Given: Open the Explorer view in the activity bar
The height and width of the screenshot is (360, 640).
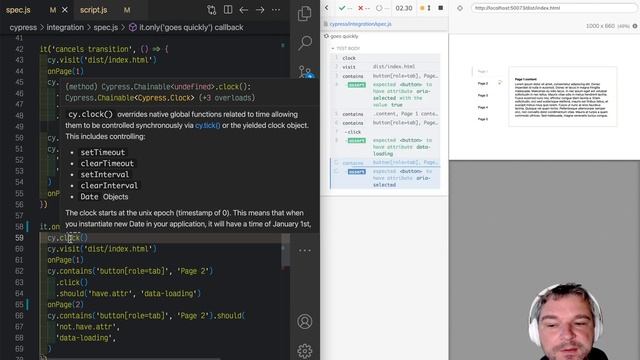Looking at the screenshot, I should click(x=304, y=13).
